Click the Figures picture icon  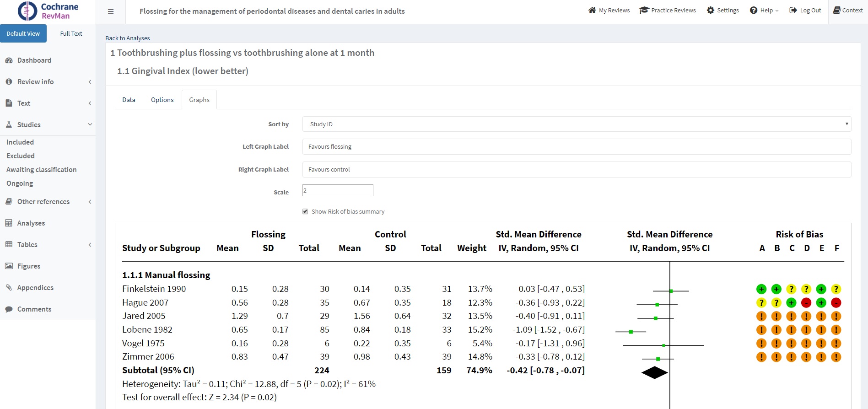(x=9, y=266)
